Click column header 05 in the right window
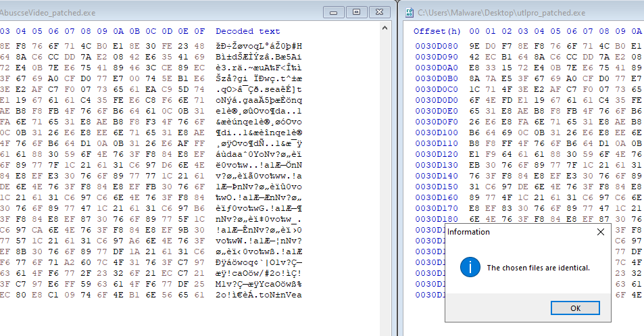Image resolution: width=644 pixels, height=336 pixels. point(555,31)
